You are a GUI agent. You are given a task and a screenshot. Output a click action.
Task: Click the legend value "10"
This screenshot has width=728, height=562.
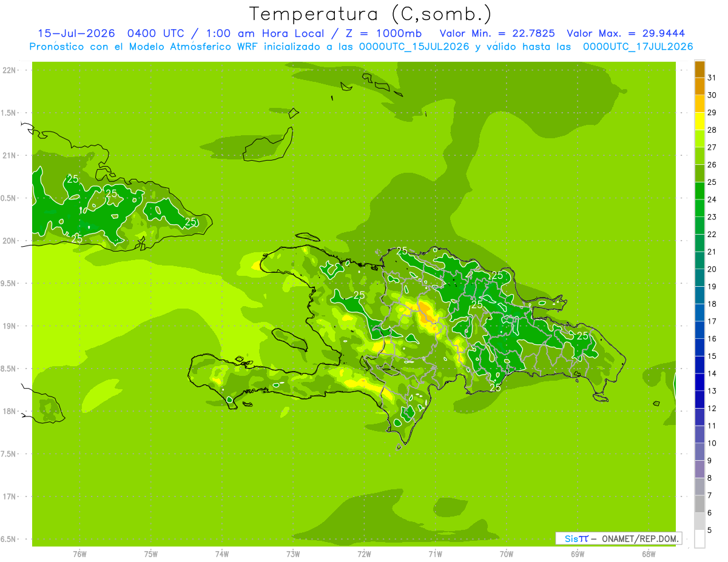coord(712,443)
